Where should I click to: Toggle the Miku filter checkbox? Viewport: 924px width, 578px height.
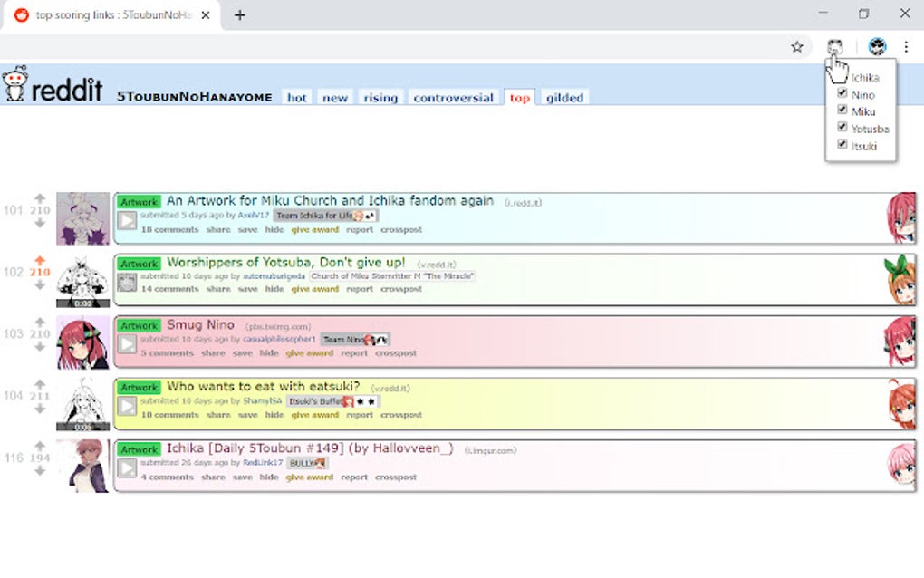pos(842,111)
